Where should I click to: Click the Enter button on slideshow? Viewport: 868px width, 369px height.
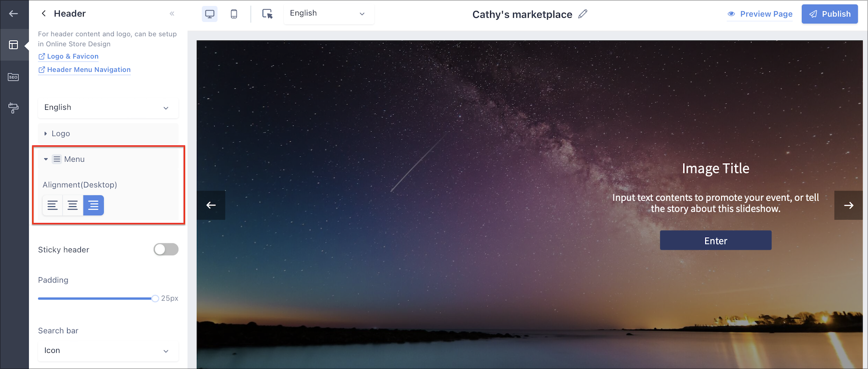[x=715, y=241]
